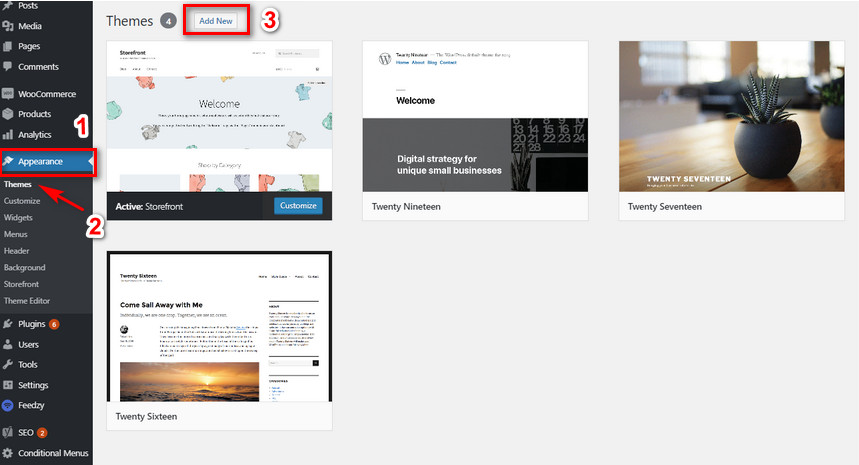Click the Twenty Sixteen theme name
This screenshot has height=465, width=859.
pyautogui.click(x=146, y=416)
